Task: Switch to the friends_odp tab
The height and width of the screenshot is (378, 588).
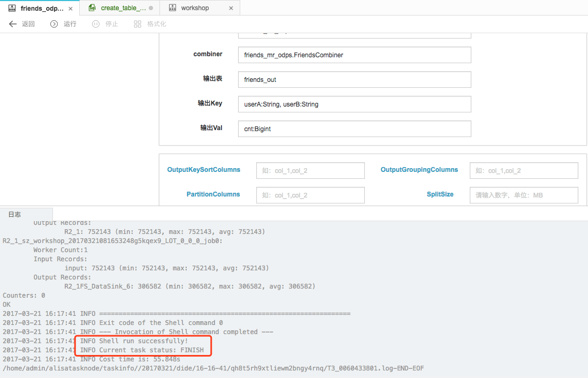Action: [x=40, y=8]
